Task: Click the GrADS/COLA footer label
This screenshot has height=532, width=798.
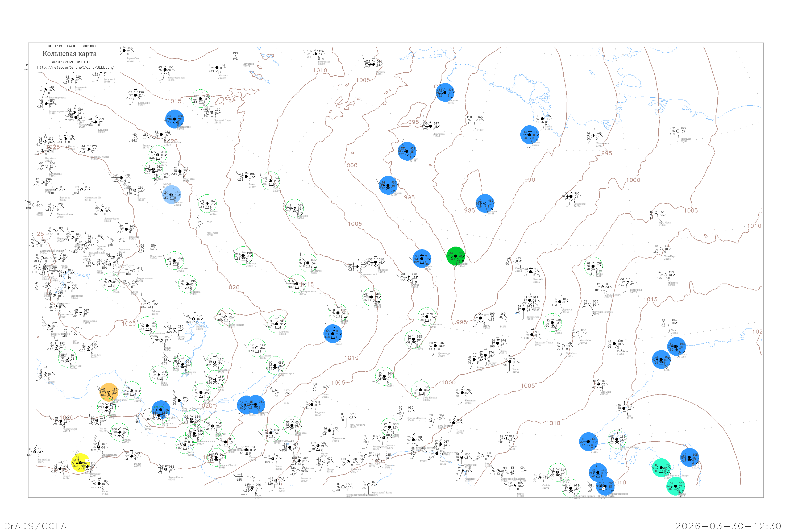Action: pos(35,526)
